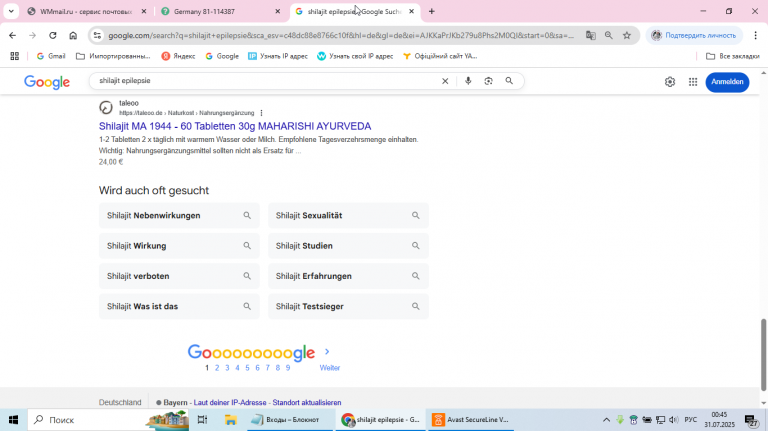Open the Task View icon on the taskbar
This screenshot has height=431, width=768.
tap(202, 420)
